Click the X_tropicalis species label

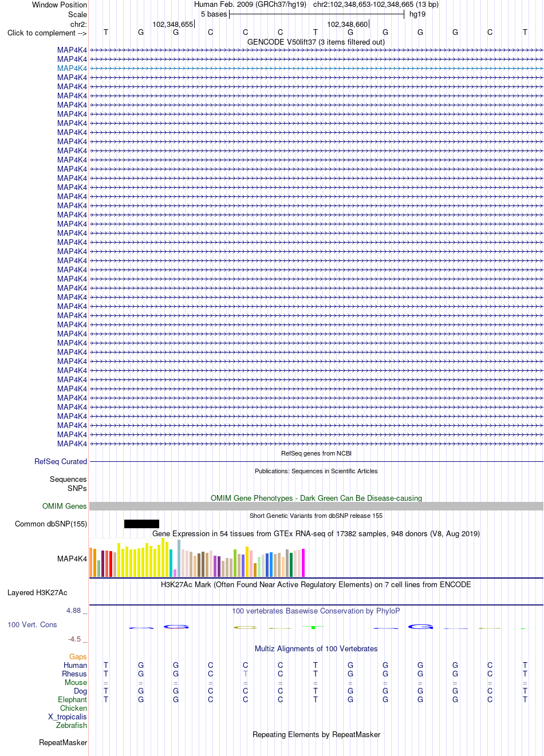click(x=68, y=717)
